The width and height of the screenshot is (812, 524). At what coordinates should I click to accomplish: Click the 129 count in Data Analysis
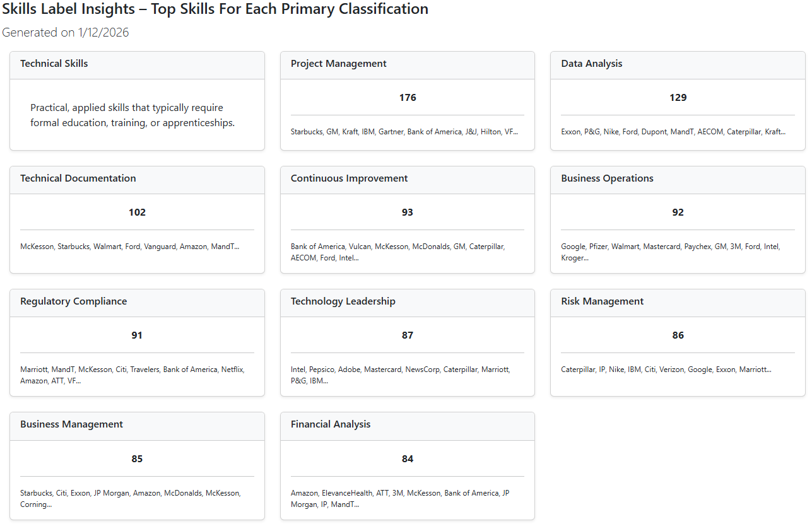pos(678,98)
